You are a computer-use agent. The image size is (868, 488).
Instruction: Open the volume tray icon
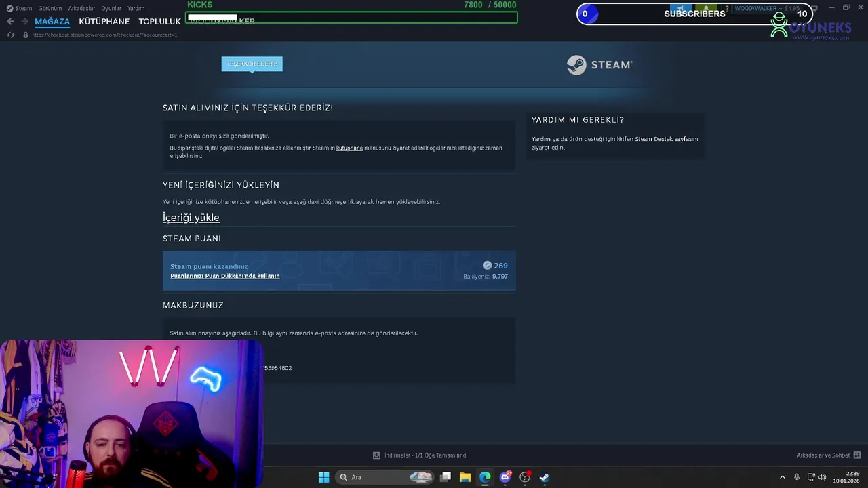tap(823, 477)
